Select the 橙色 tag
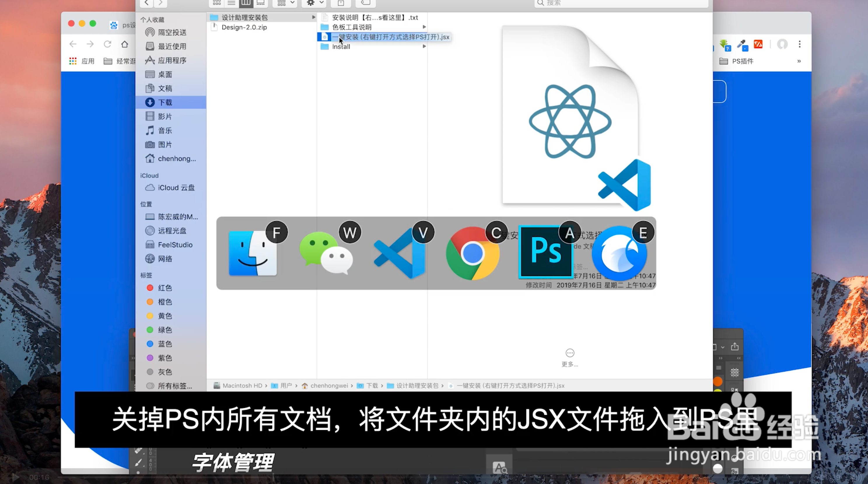 point(159,302)
